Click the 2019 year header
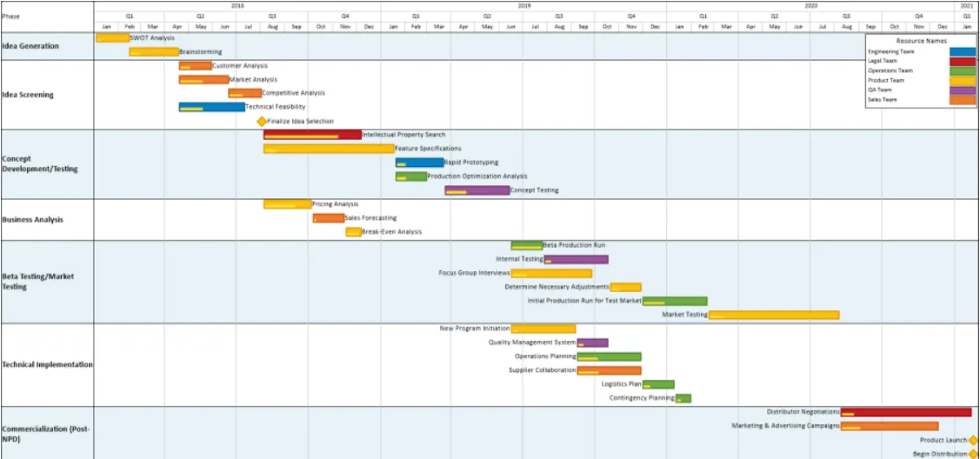This screenshot has height=459, width=980. tap(523, 5)
